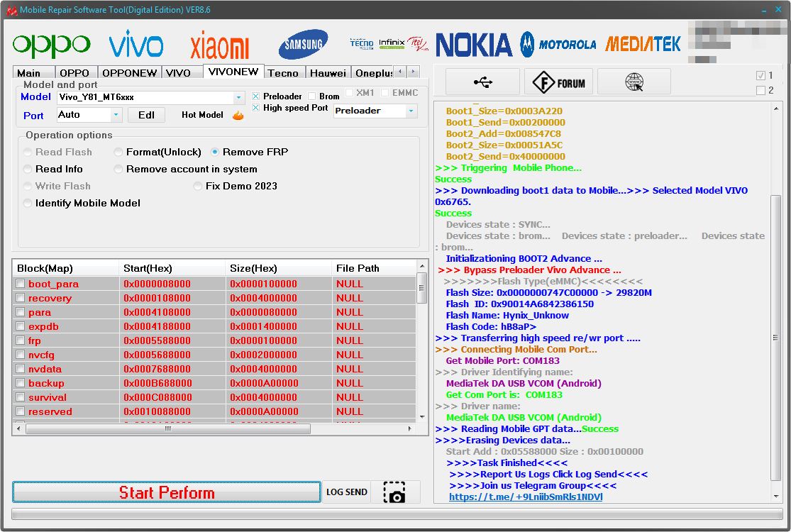Screen dimensions: 791x532
Task: Select Remove account in system option
Action: click(x=118, y=170)
